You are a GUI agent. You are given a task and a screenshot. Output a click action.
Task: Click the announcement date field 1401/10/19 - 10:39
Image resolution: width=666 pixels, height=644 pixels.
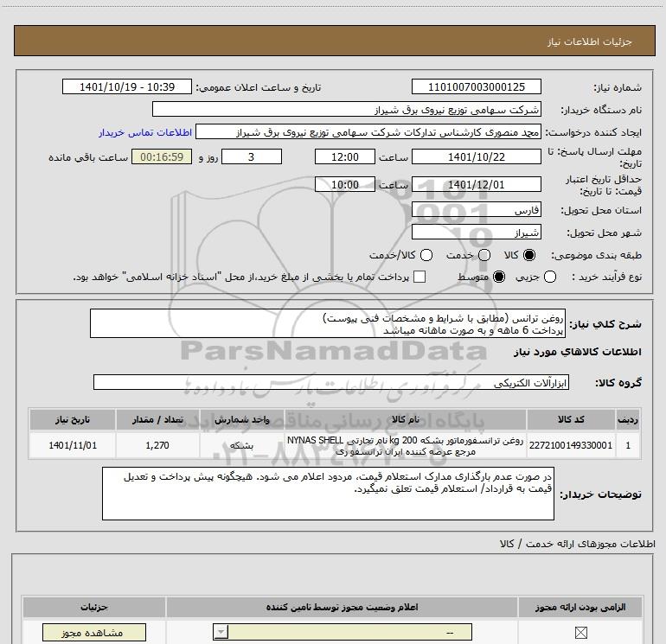click(127, 87)
